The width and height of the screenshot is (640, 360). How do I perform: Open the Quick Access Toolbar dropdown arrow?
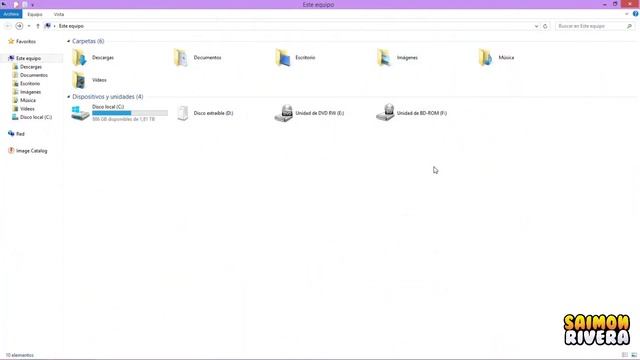coord(32,5)
